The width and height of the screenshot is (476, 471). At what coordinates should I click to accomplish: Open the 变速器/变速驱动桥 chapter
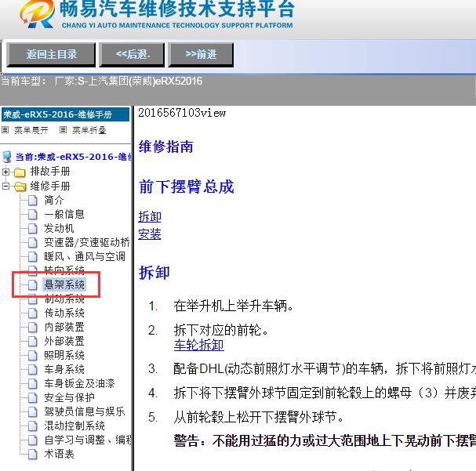(87, 242)
